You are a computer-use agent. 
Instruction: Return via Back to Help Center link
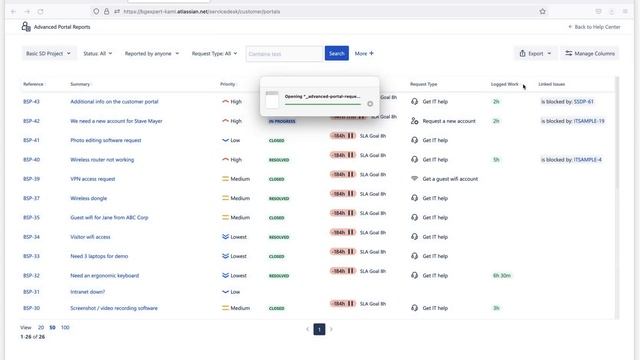coord(594,27)
